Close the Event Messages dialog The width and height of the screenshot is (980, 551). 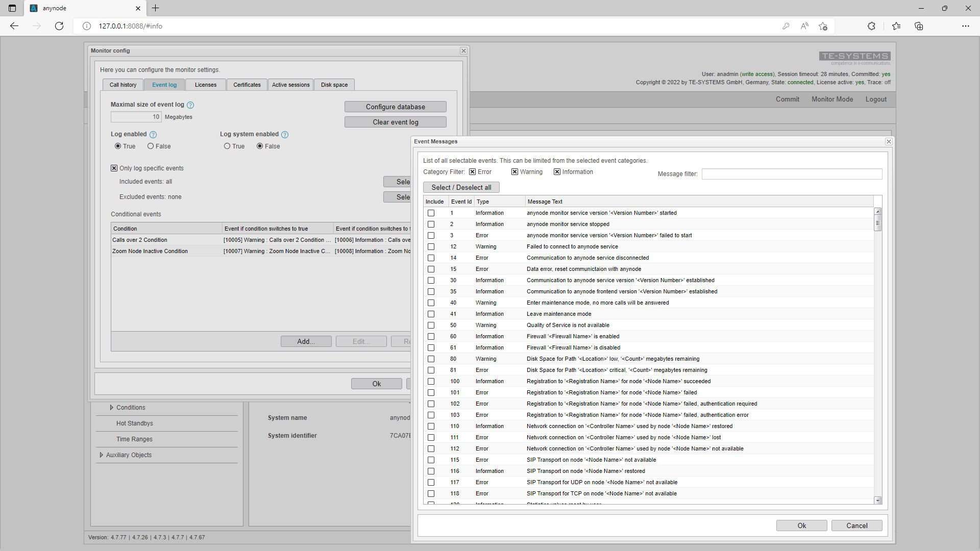(889, 142)
